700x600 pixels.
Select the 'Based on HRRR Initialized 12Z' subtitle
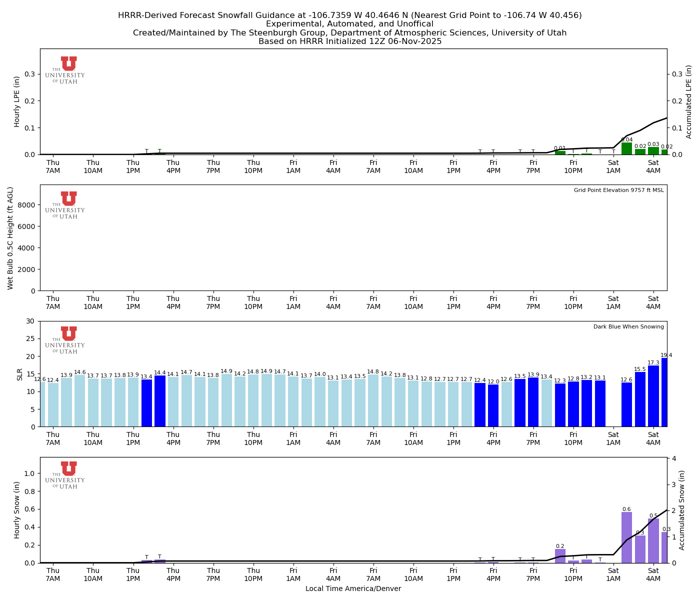point(349,41)
